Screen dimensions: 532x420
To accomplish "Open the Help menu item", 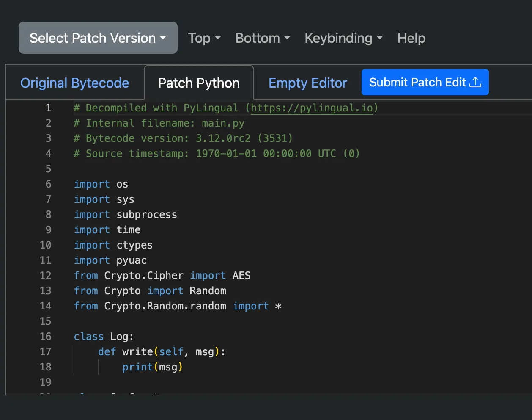I will click(x=411, y=39).
